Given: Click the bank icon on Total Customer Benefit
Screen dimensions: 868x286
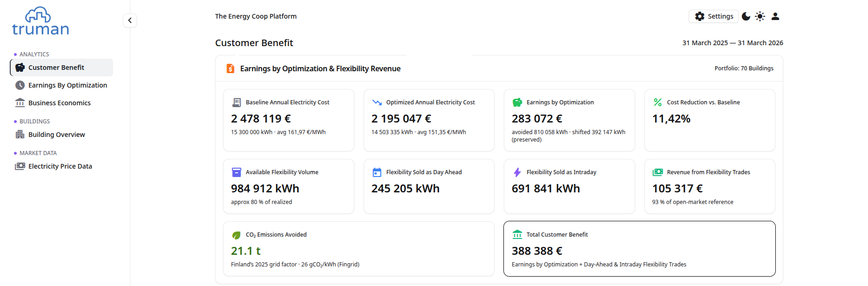Looking at the screenshot, I should click(x=517, y=234).
